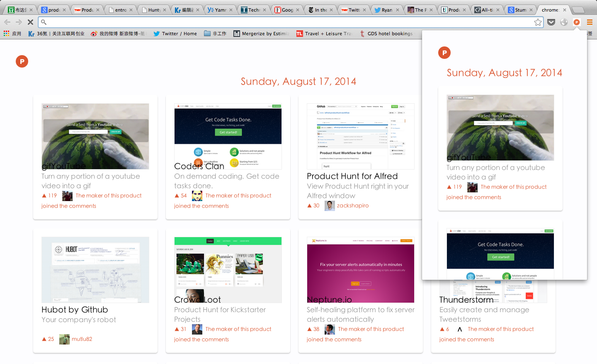Click the zackshapiro username link
Viewport: 597px width, 364px height.
[353, 206]
